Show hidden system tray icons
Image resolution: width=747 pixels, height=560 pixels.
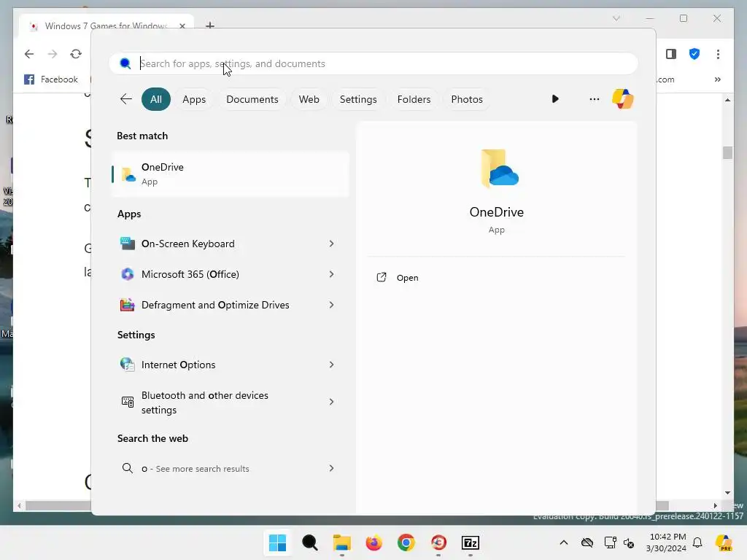564,542
